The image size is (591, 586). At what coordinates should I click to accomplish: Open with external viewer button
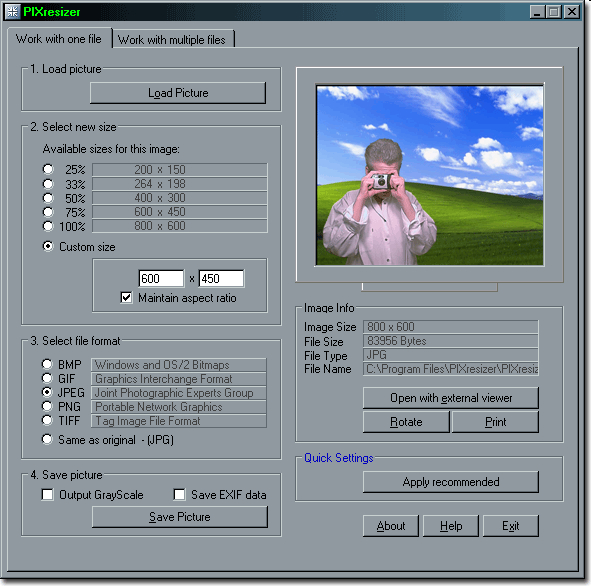(451, 398)
